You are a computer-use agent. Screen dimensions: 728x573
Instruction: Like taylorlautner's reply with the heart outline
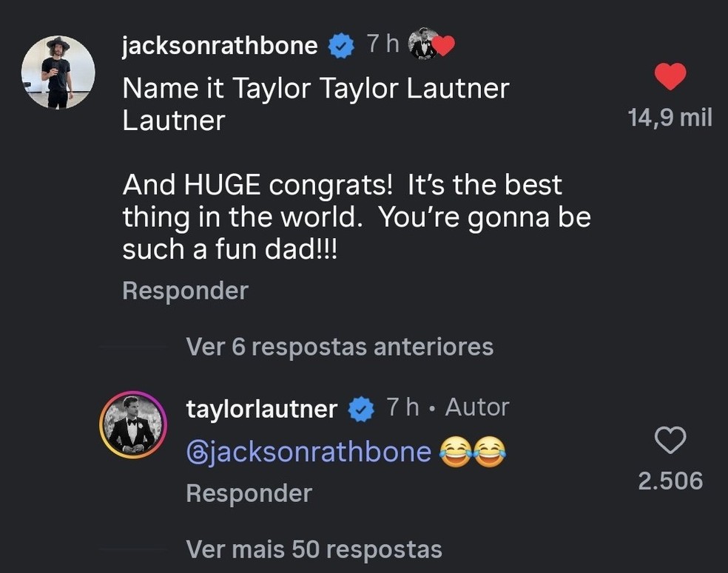point(670,441)
